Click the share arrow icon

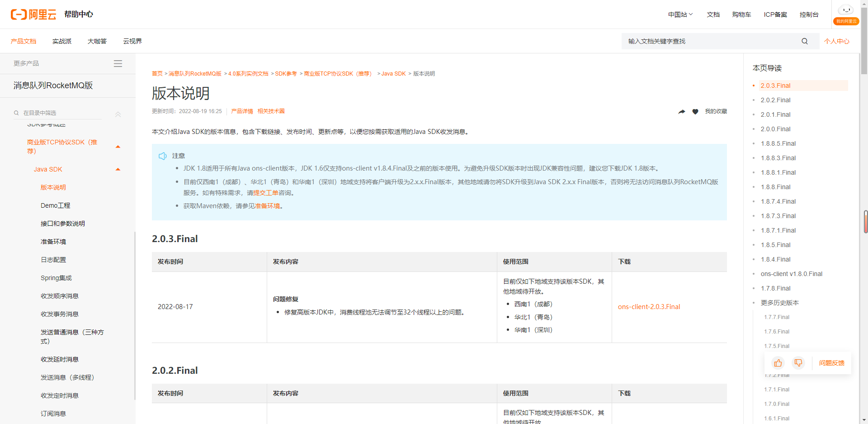681,112
